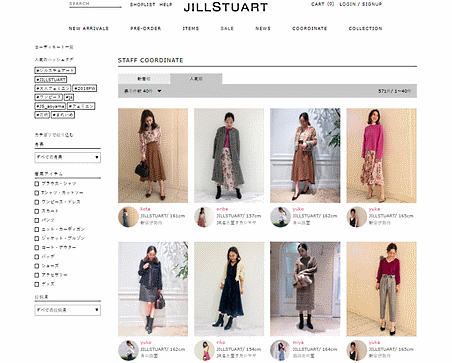
Task: Click the kota staff name link
Action: tap(145, 209)
